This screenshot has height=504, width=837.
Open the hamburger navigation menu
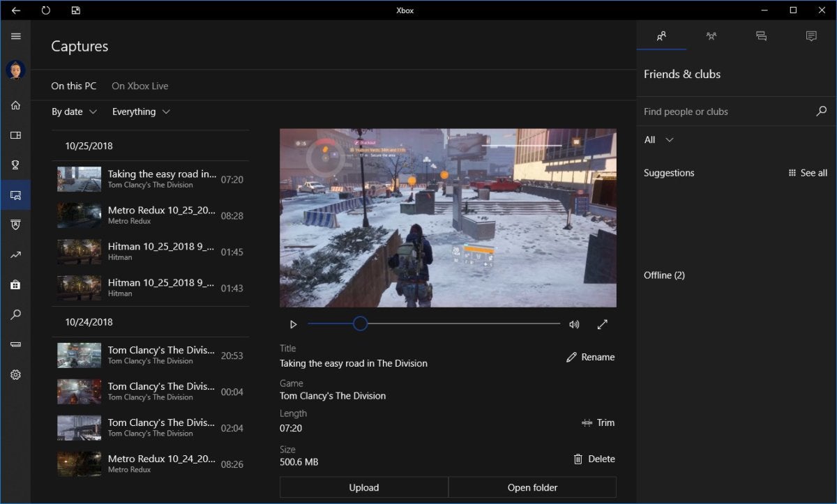coord(15,36)
